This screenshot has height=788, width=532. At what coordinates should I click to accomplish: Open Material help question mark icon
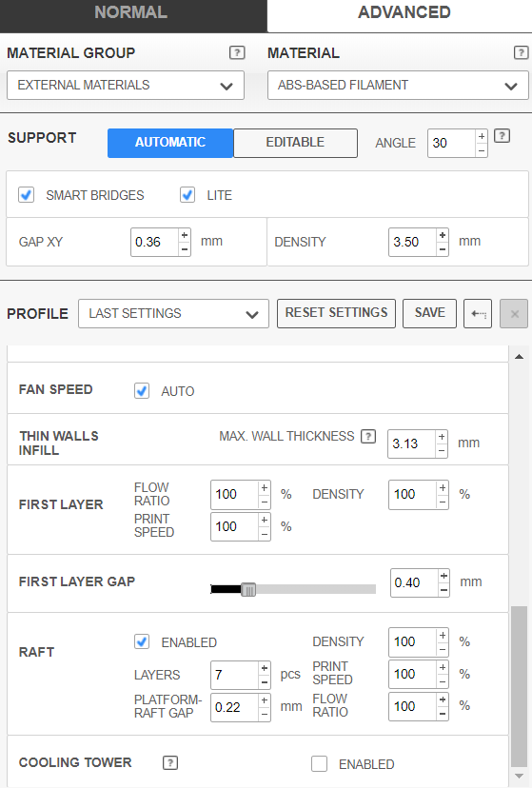pos(521,52)
